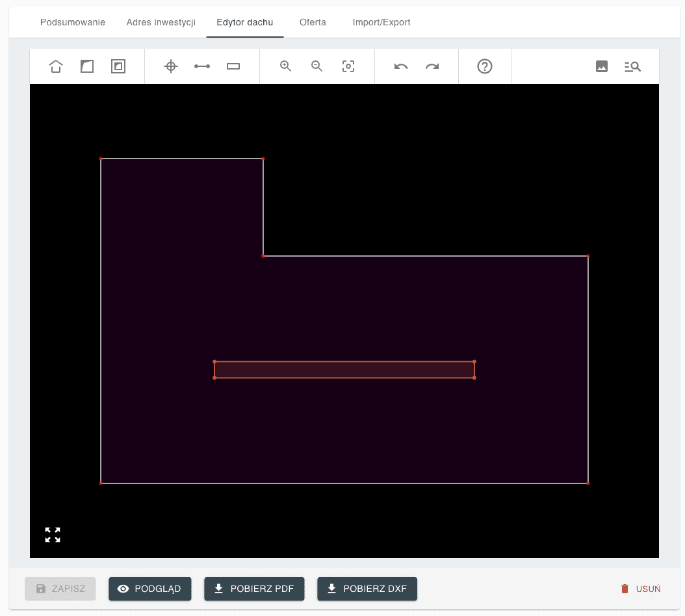Open the list search icon
Image resolution: width=685 pixels, height=616 pixels.
632,66
